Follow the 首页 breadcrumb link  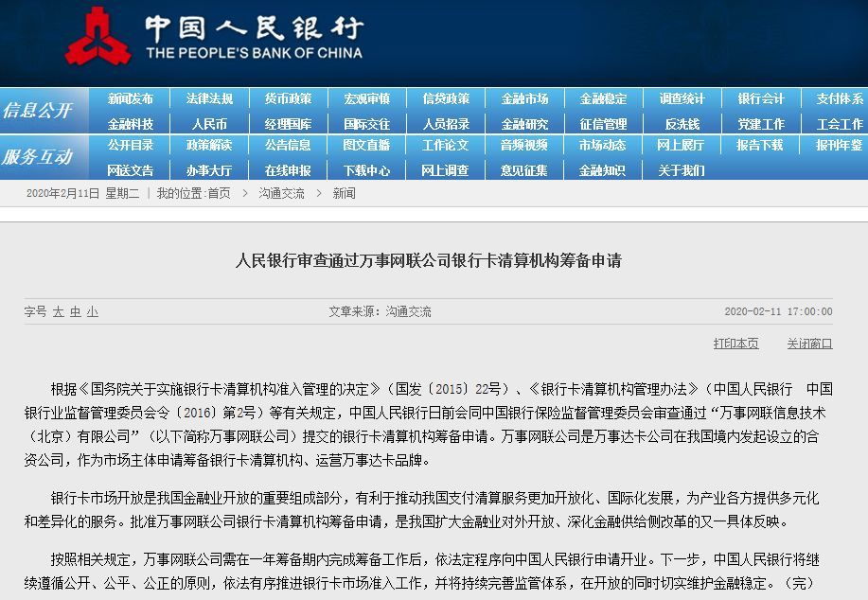[x=220, y=194]
